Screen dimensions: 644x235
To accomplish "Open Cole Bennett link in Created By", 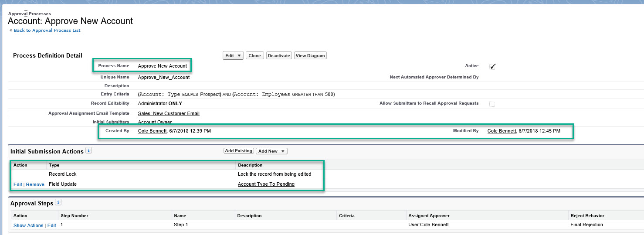I will point(152,131).
